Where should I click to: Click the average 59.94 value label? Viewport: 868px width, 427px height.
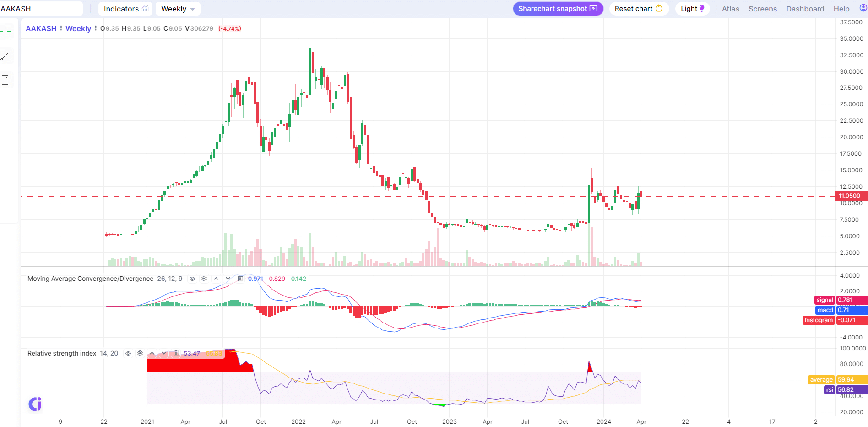click(838, 380)
